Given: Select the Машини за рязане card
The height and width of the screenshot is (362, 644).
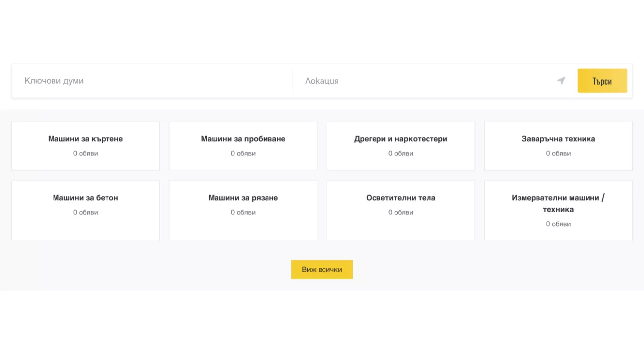Looking at the screenshot, I should (243, 198).
